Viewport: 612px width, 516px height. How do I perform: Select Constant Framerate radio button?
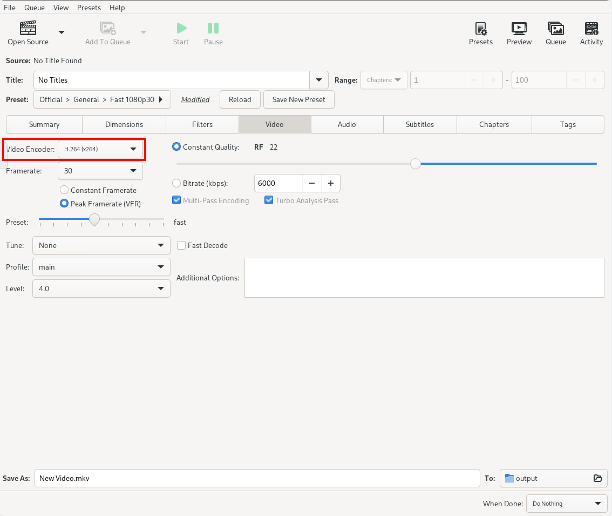click(x=64, y=190)
